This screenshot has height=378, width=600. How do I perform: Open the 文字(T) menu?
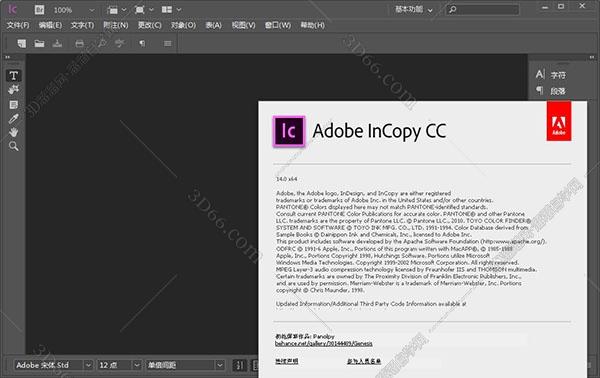tap(82, 25)
